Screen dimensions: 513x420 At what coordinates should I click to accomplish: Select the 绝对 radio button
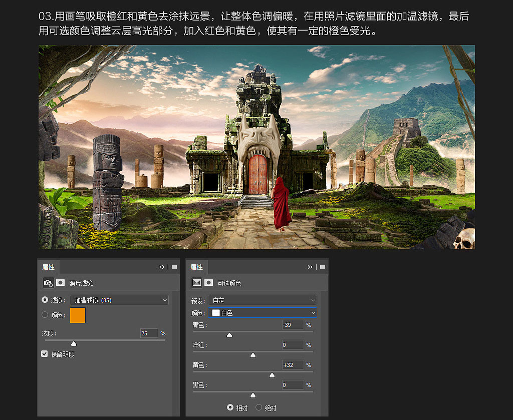(x=259, y=407)
